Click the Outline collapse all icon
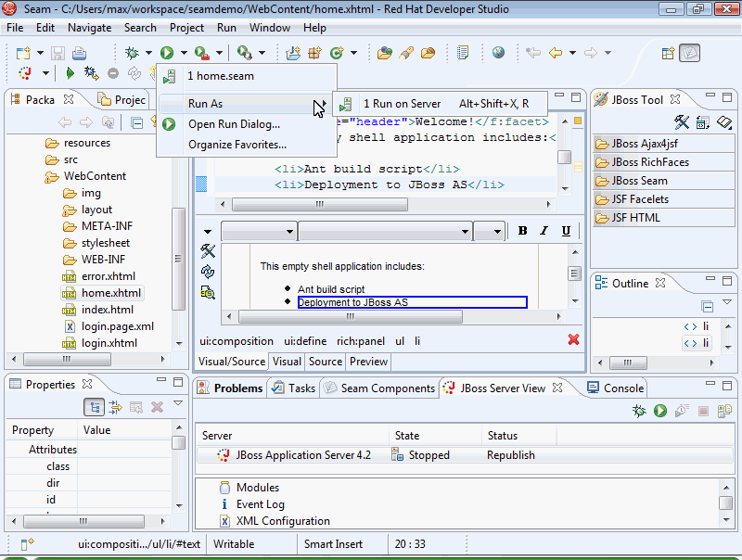The height and width of the screenshot is (560, 742). tap(708, 307)
